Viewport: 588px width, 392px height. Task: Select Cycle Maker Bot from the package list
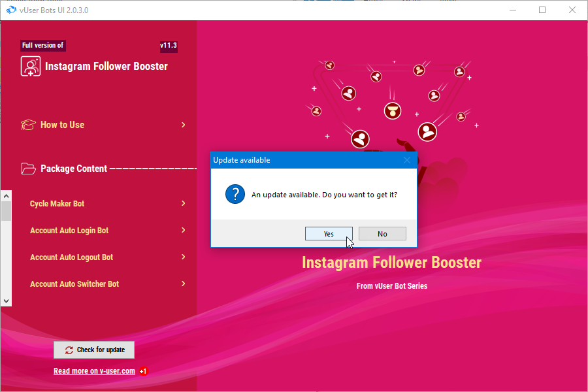[x=57, y=203]
